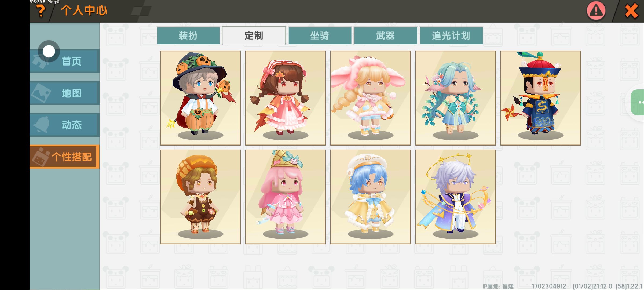Open the orange question mark help icon
Viewport: 644px width, 290px height.
41,11
